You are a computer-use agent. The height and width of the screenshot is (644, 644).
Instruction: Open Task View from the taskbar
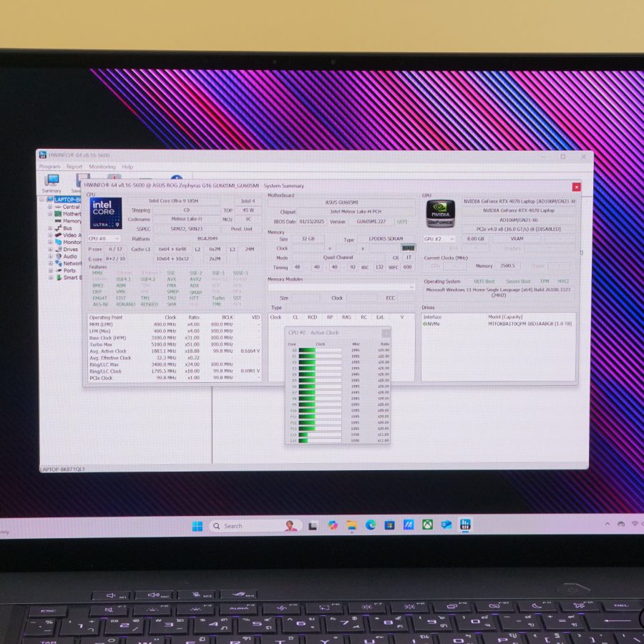pyautogui.click(x=313, y=526)
